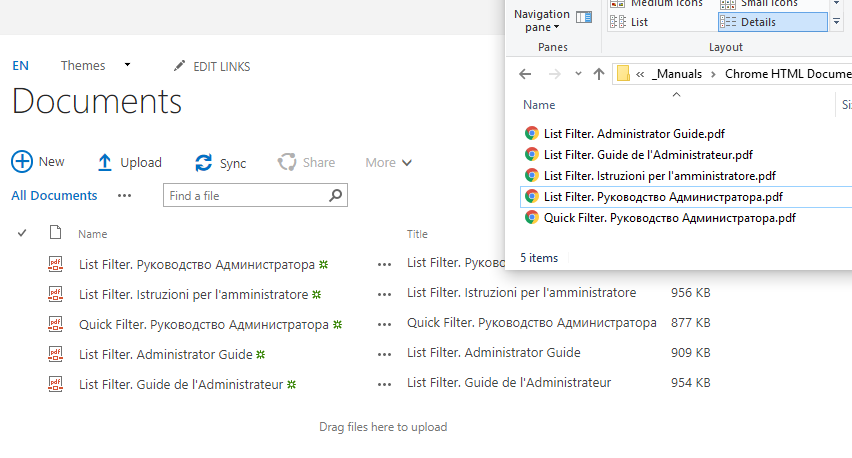Open the view options ellipsis beside All Documents
852x458 pixels.
(124, 196)
